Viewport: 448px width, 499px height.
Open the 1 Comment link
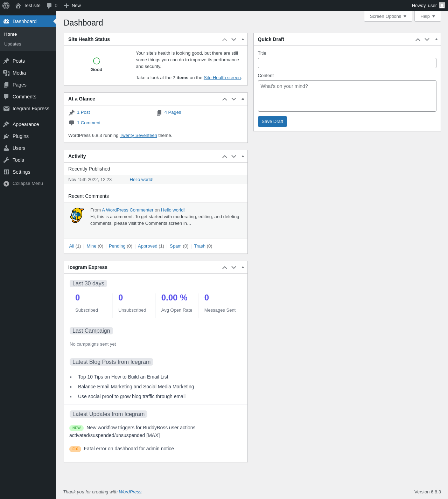coord(89,123)
